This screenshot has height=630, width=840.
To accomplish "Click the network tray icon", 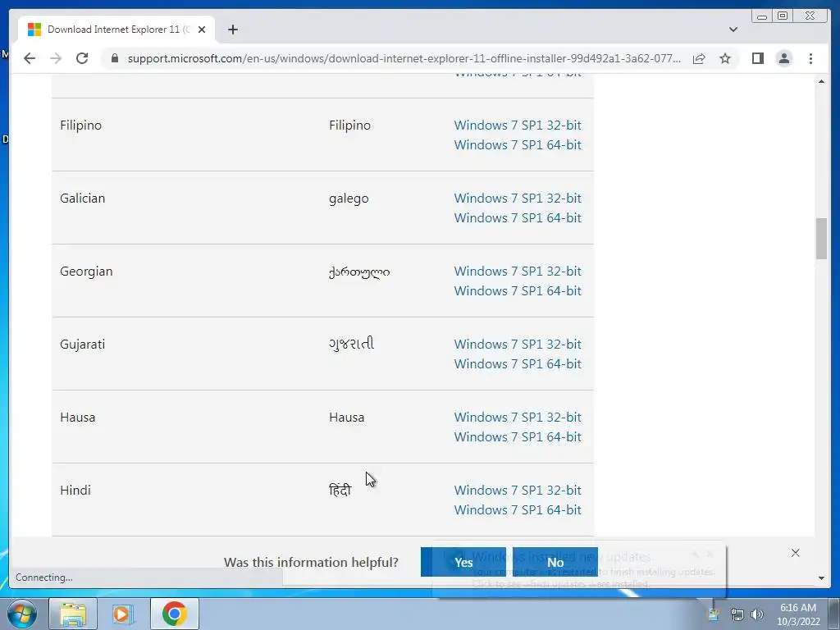I will pyautogui.click(x=737, y=614).
